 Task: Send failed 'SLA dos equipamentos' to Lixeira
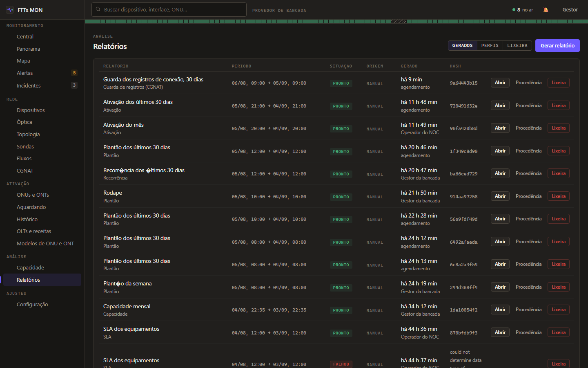(x=559, y=364)
